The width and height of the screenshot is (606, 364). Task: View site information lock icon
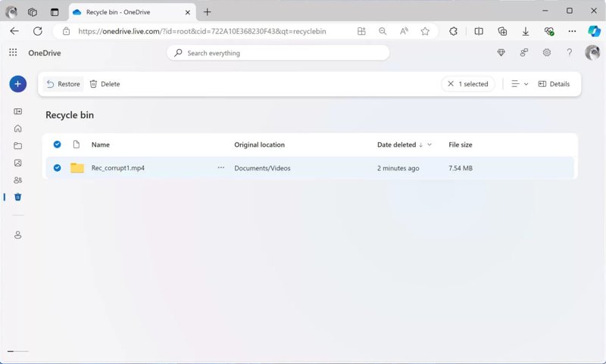click(x=66, y=31)
